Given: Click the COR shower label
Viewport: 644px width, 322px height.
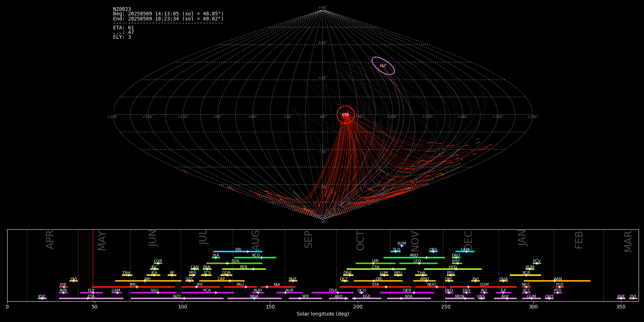Looking at the screenshot, I should click(158, 261).
